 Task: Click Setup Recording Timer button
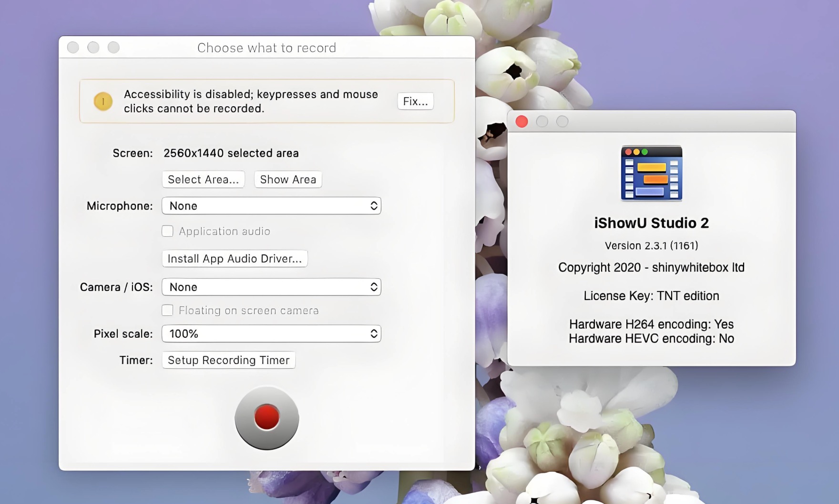(229, 360)
